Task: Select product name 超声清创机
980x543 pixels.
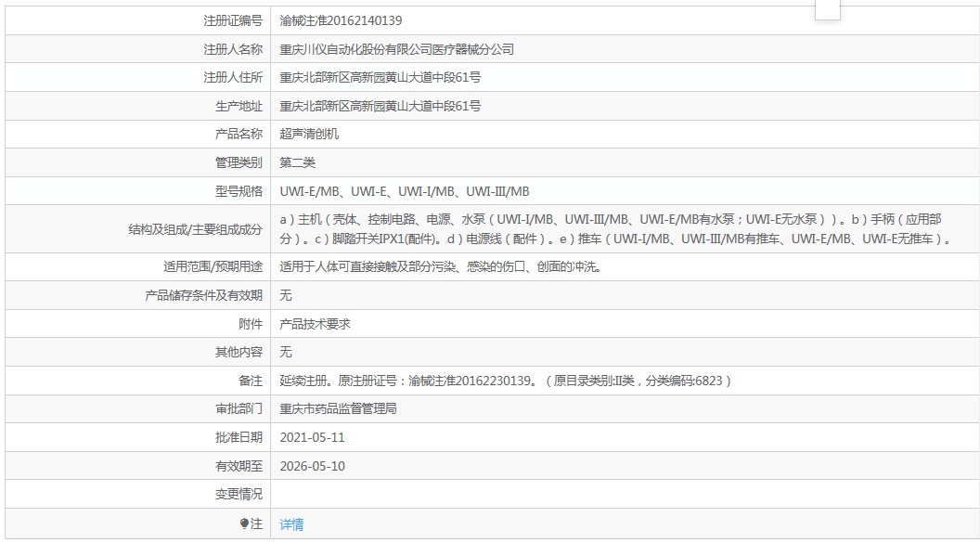Action: pyautogui.click(x=309, y=134)
